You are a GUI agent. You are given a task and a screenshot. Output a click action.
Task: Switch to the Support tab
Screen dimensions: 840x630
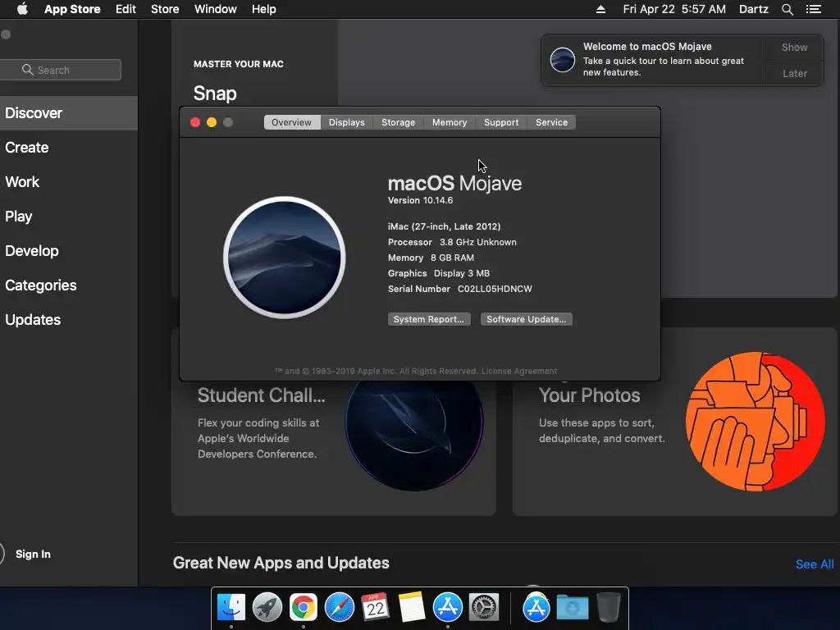click(501, 123)
